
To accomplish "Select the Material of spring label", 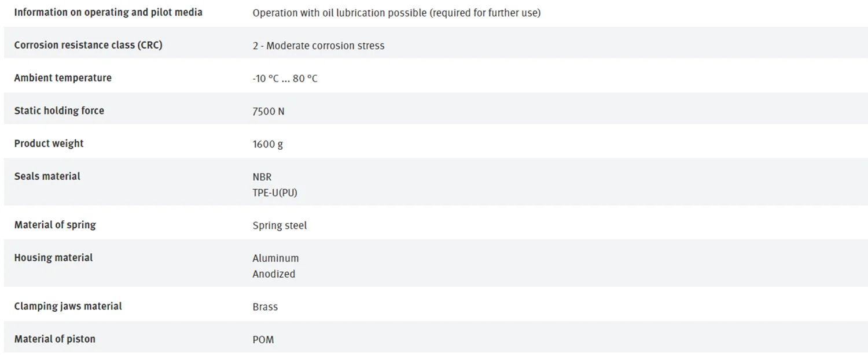I will (x=55, y=225).
